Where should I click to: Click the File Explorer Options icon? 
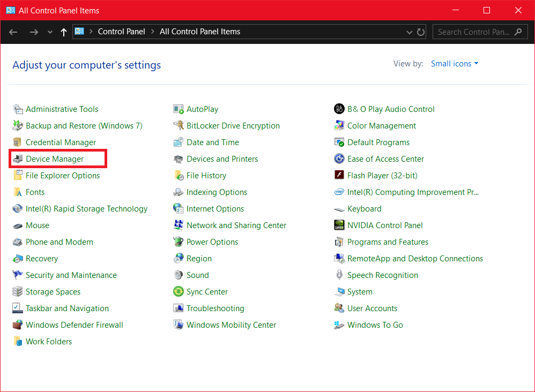(x=18, y=176)
